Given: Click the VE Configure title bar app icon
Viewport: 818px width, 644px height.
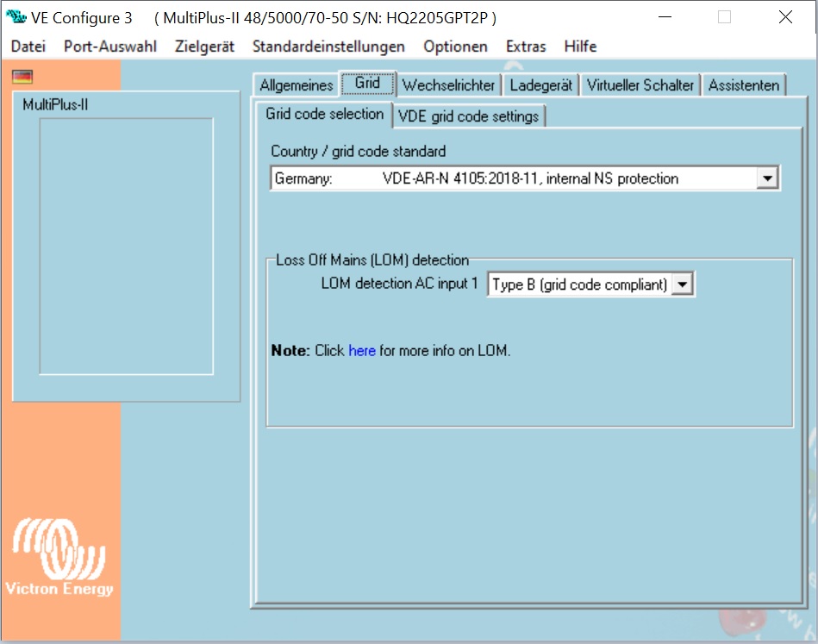Looking at the screenshot, I should click(x=16, y=16).
